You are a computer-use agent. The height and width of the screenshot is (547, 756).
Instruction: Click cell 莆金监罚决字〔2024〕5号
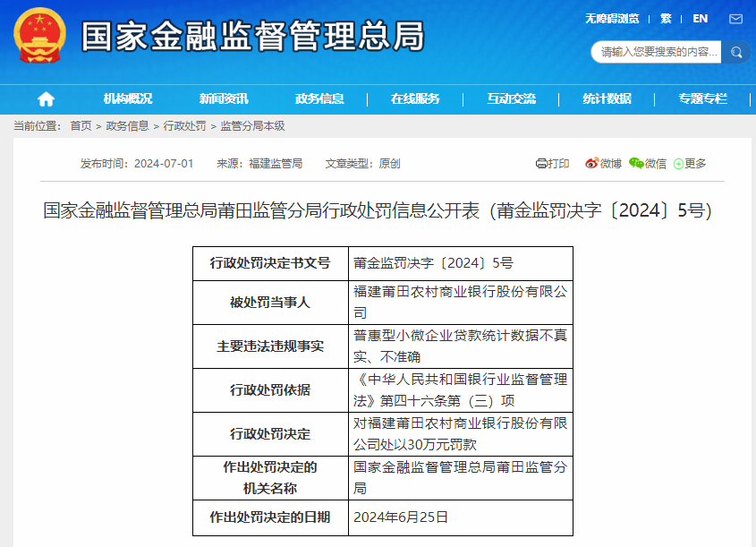pyautogui.click(x=461, y=263)
